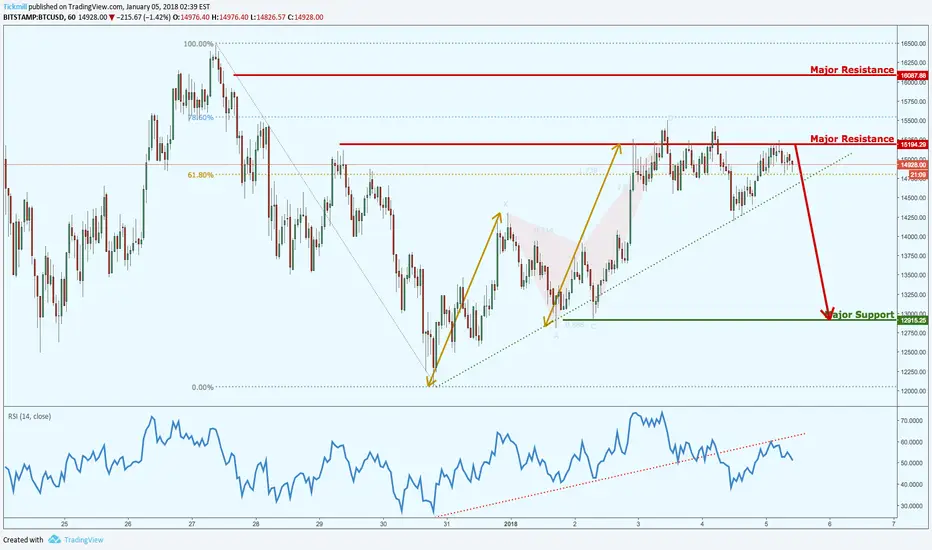This screenshot has height=550, width=932.
Task: Click the 2018 year label on time axis
Action: [x=510, y=524]
